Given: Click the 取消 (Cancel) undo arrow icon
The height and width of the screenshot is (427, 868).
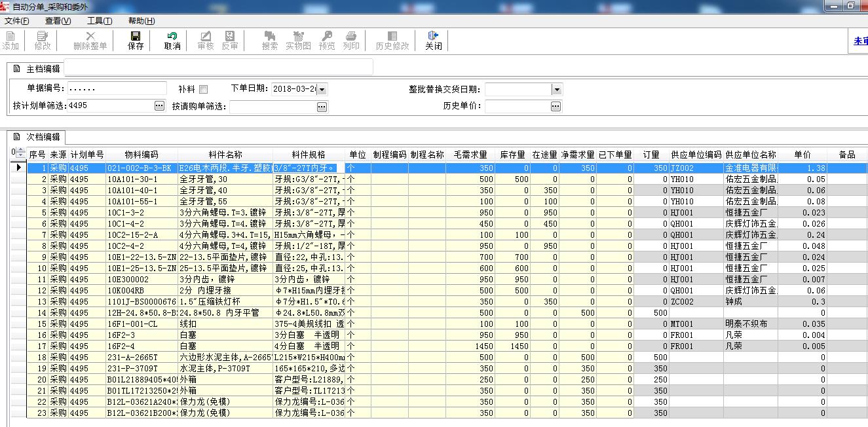Looking at the screenshot, I should tap(172, 37).
